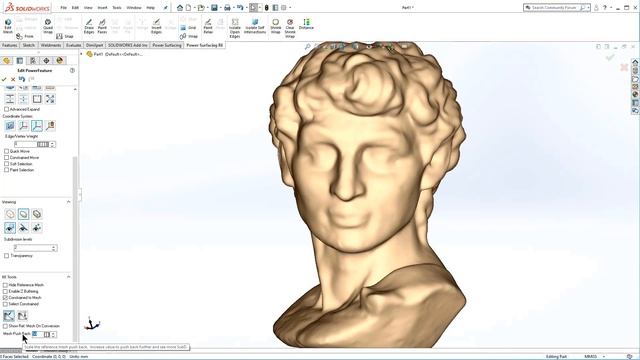
Task: Cancel Edit PowerFeature with red X
Action: (x=13, y=79)
